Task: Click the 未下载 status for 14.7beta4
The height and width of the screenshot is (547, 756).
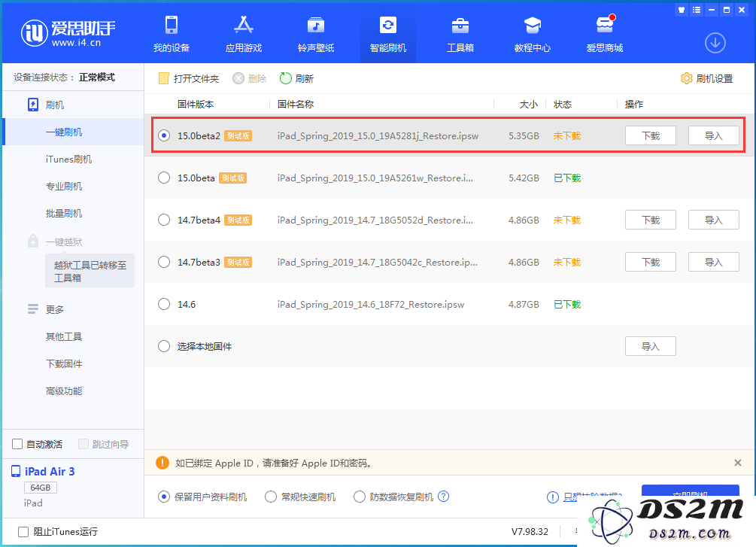Action: [567, 220]
